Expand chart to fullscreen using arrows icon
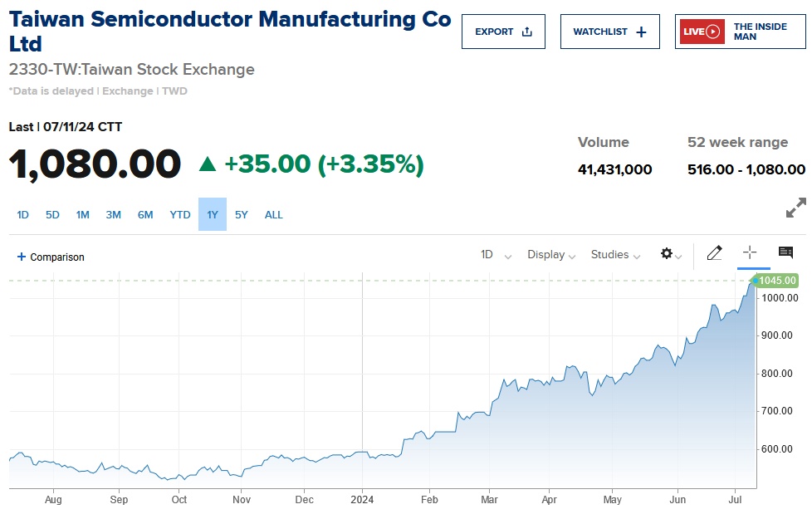The image size is (812, 514). coord(795,208)
